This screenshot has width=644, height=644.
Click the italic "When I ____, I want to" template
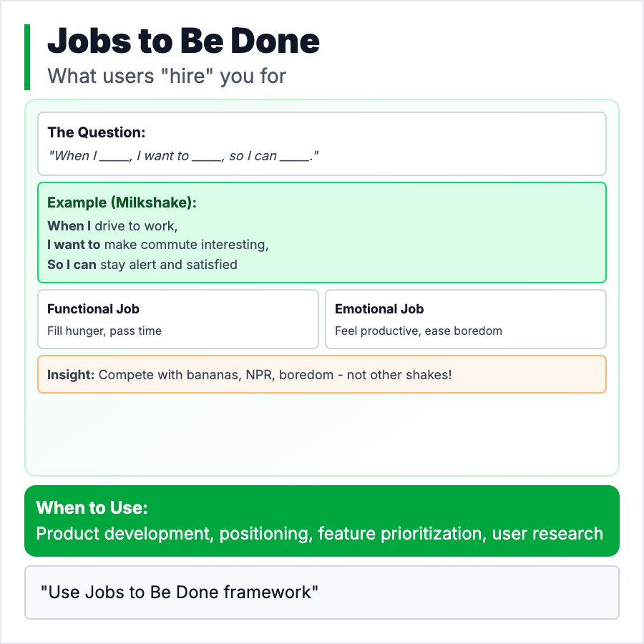[x=183, y=156]
